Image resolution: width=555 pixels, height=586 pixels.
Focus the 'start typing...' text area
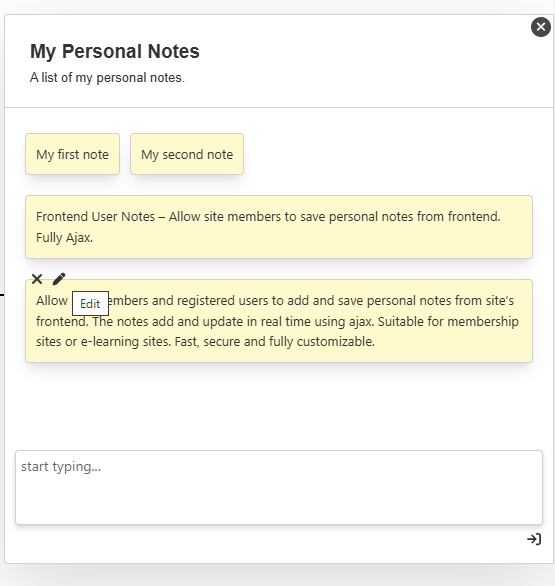pyautogui.click(x=279, y=487)
